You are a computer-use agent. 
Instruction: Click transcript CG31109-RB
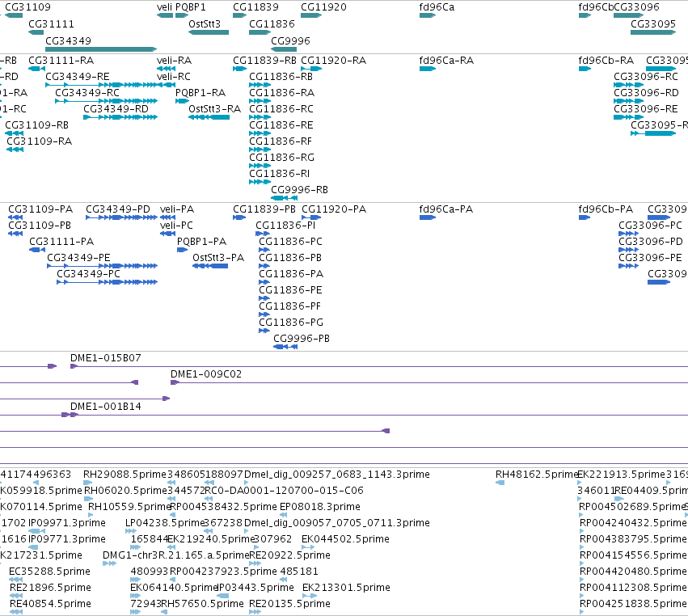(x=37, y=125)
